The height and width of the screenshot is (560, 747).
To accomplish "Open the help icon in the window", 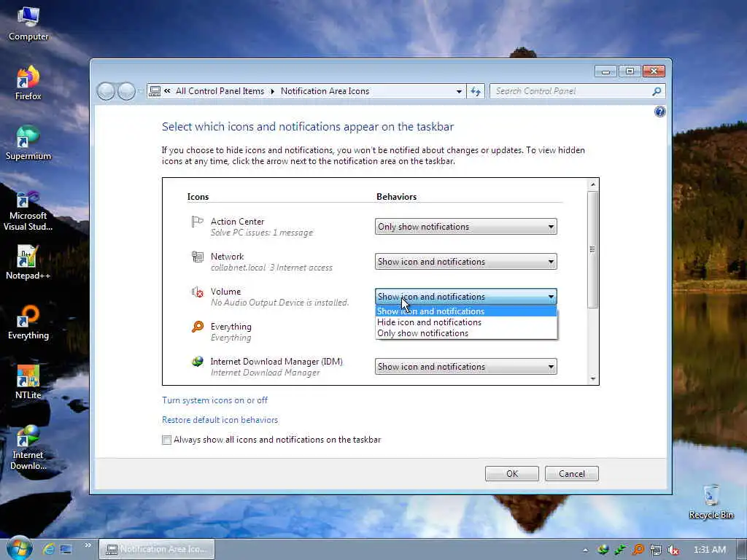I will (659, 112).
